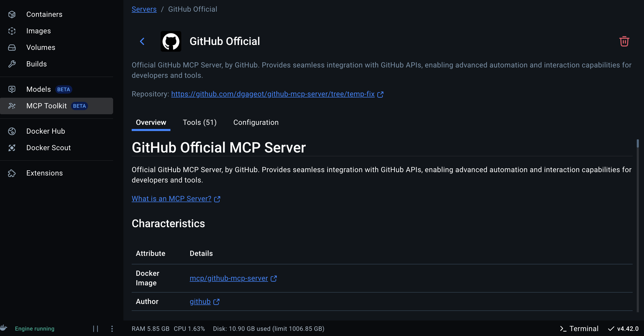The height and width of the screenshot is (336, 644).
Task: Open mcp/github-mcp-server Docker image link
Action: pos(229,278)
